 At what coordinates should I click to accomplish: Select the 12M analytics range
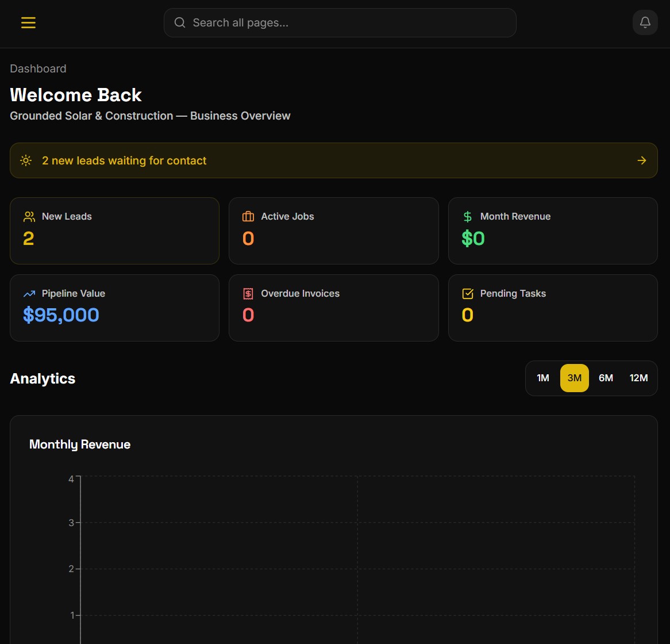638,378
